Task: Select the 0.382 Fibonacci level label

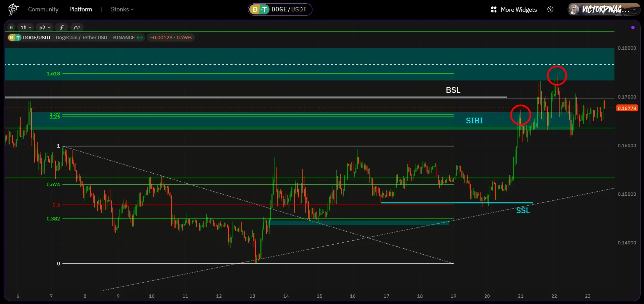Action: tap(53, 219)
